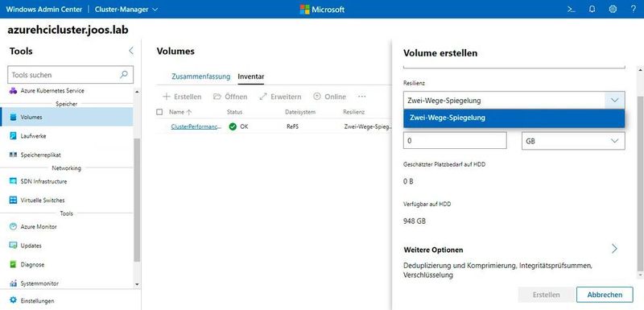Open Speicherreplikat in the tools list
The image size is (644, 310).
(67, 155)
